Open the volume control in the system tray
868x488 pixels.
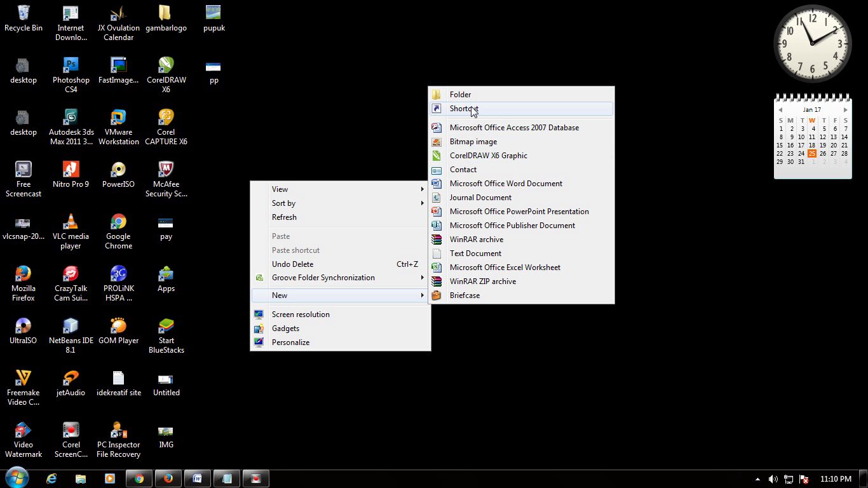(773, 478)
